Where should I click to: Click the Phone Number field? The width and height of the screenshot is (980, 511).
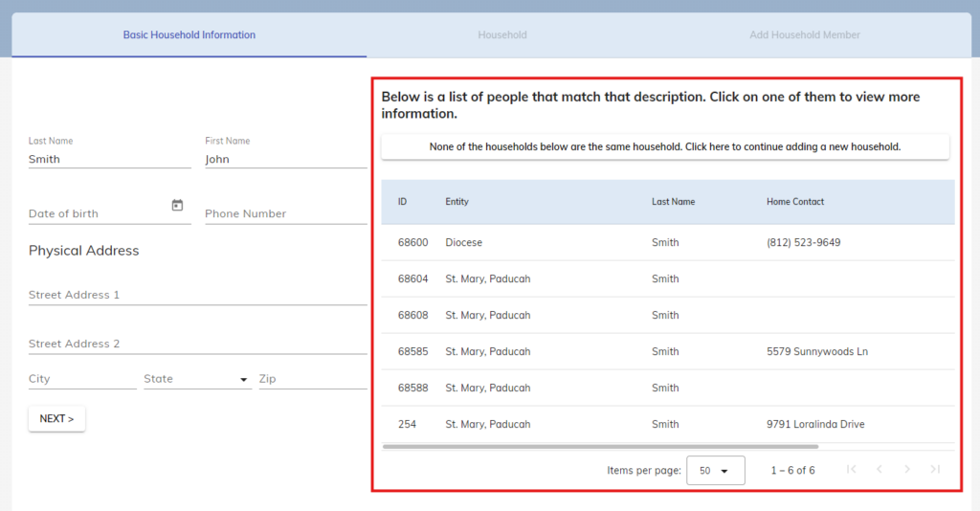click(286, 213)
